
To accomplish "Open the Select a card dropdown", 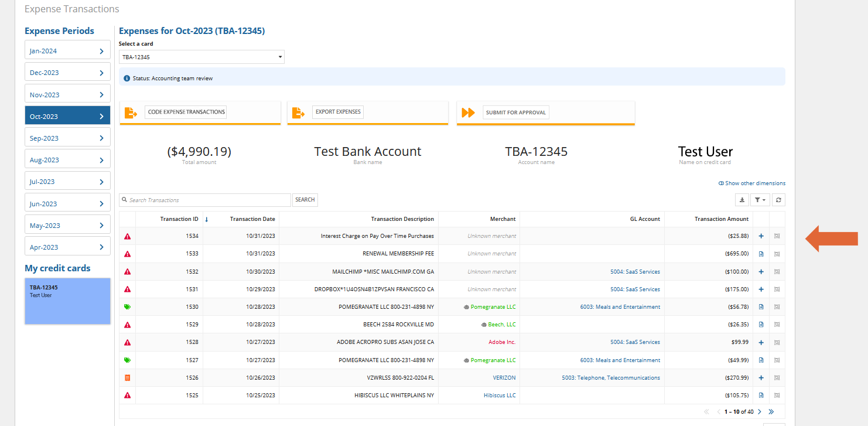I will pyautogui.click(x=201, y=57).
